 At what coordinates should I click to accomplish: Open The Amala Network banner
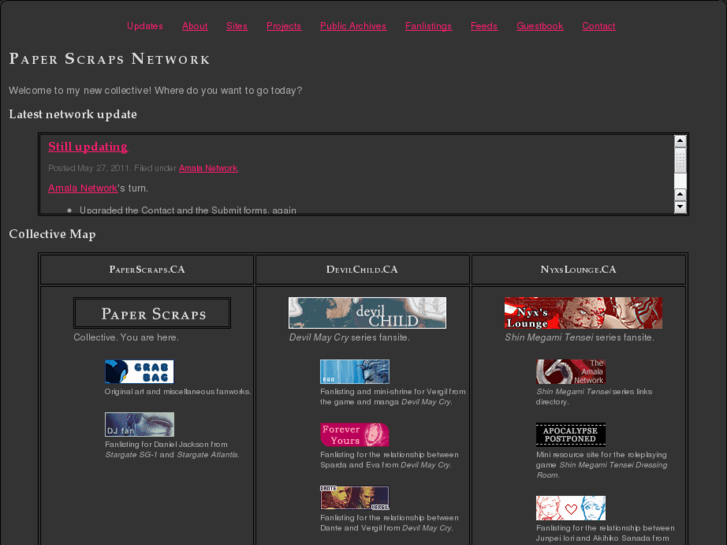coord(571,372)
